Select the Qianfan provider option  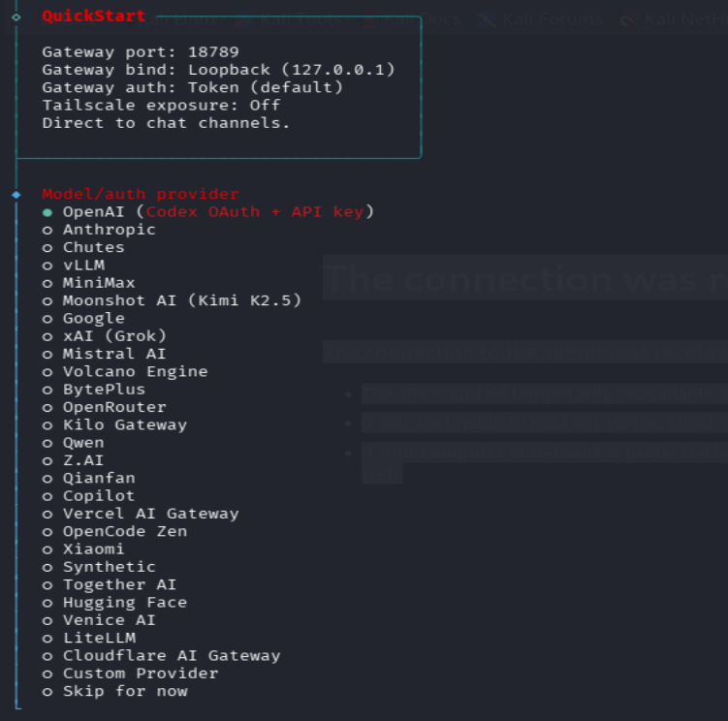(x=88, y=478)
